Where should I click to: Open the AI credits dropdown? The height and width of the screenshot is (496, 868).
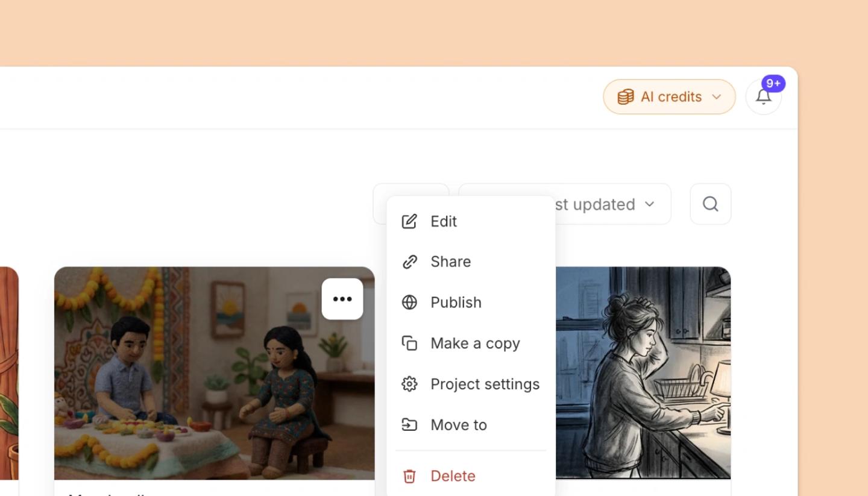click(x=669, y=96)
